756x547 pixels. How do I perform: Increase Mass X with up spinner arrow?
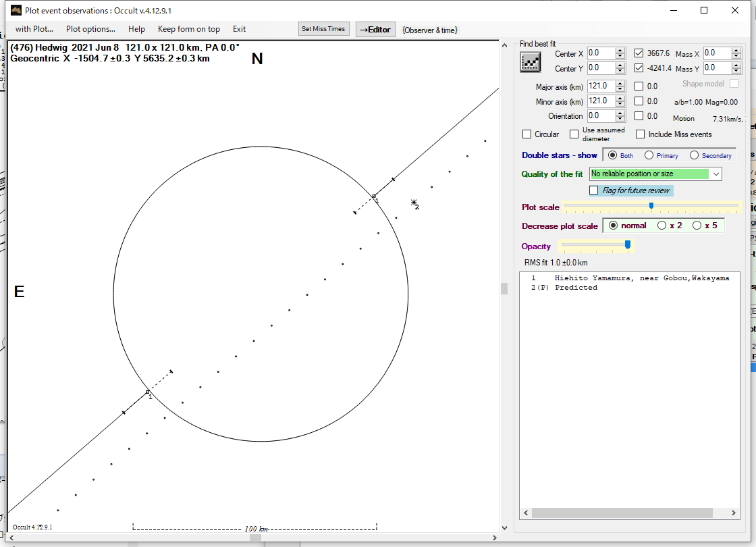(x=737, y=50)
